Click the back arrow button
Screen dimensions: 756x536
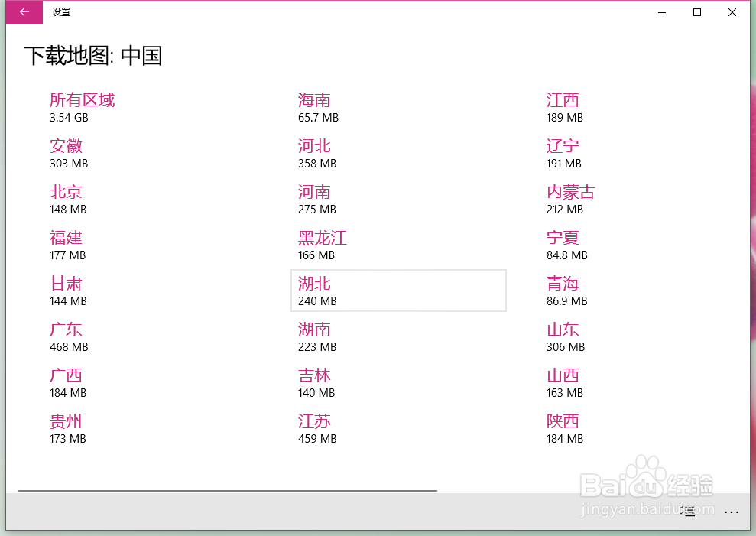[x=24, y=12]
